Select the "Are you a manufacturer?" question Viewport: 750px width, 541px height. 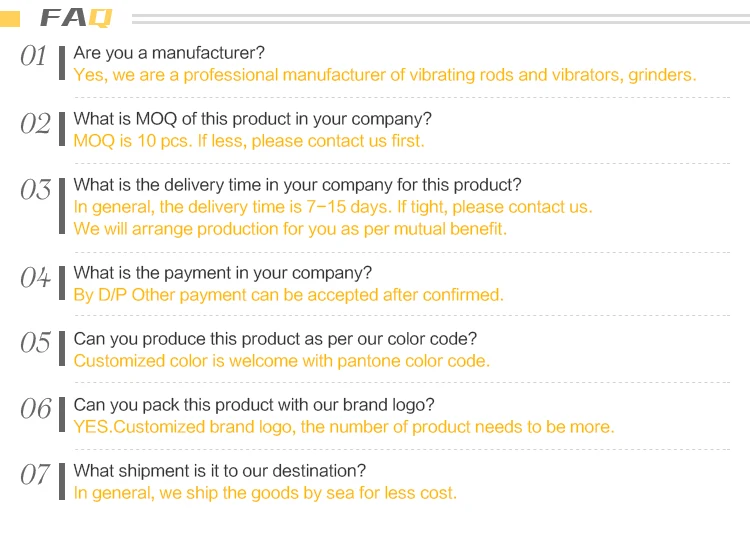pyautogui.click(x=169, y=53)
